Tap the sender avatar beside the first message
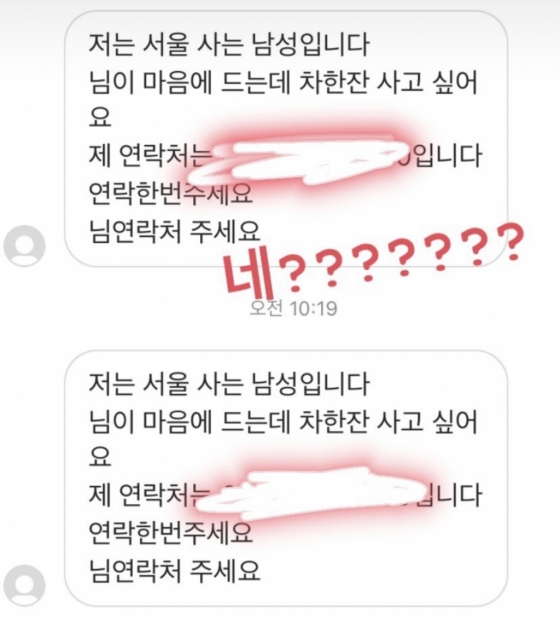The image size is (560, 625). 24,246
